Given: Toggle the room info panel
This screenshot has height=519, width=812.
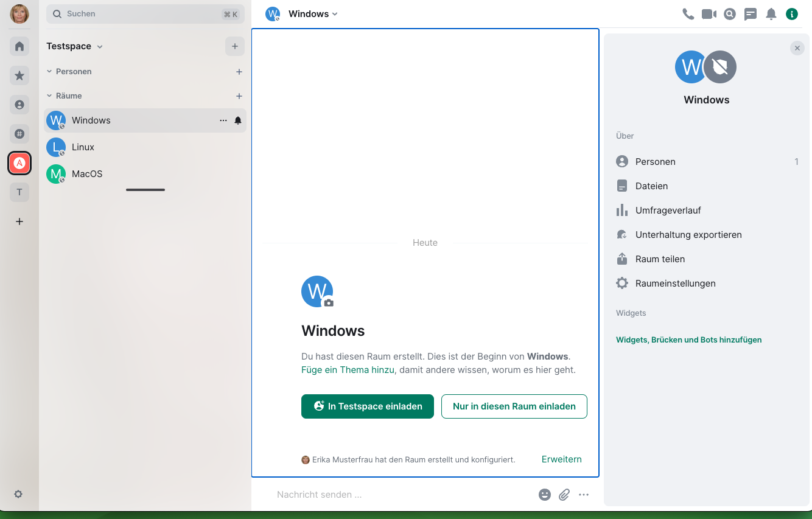Looking at the screenshot, I should tap(792, 14).
